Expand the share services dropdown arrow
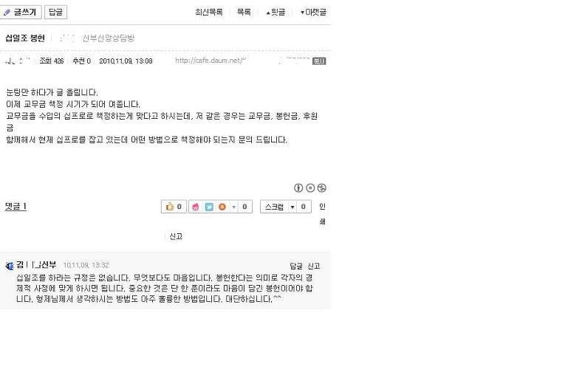Viewport: 568px width, 392px height. pyautogui.click(x=233, y=207)
